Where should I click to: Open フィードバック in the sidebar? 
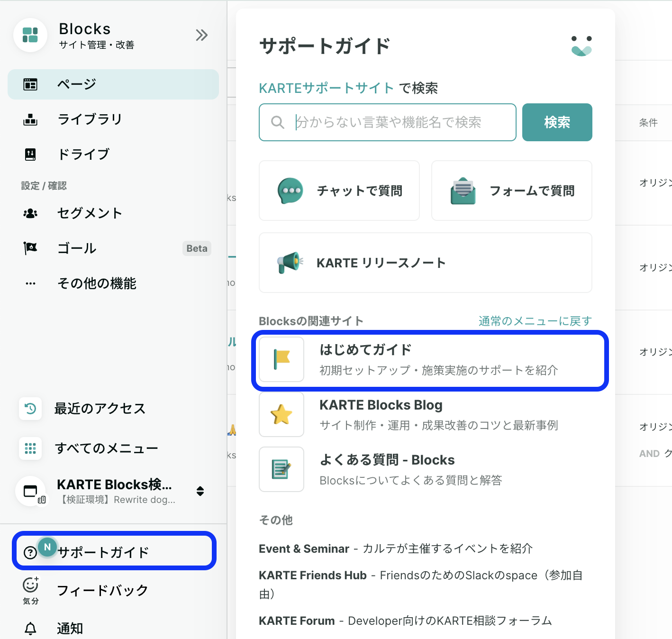pos(102,591)
